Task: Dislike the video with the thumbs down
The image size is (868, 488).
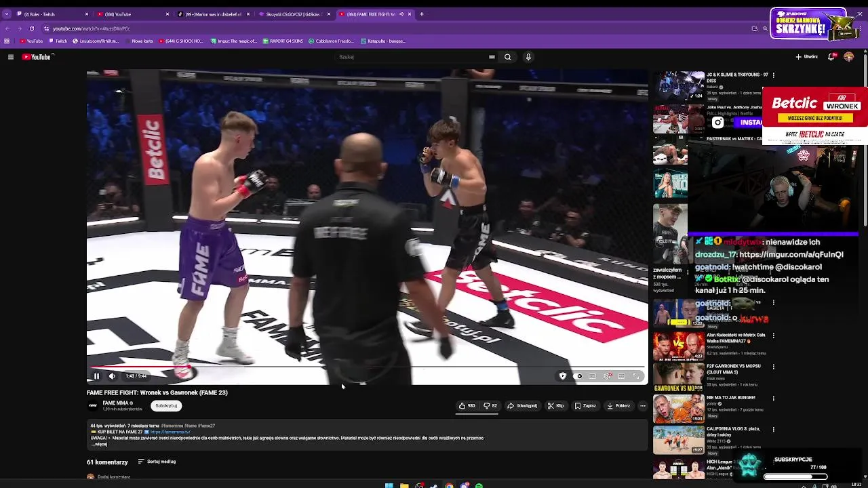Action: 490,406
